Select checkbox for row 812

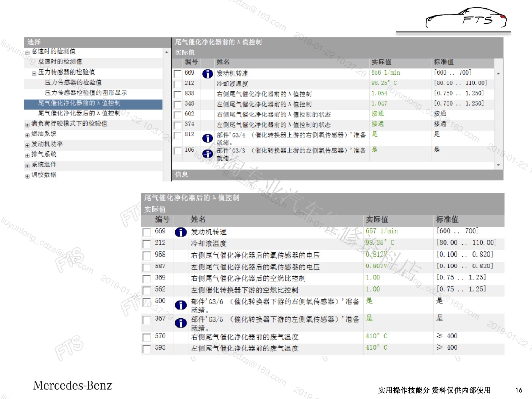[178, 135]
